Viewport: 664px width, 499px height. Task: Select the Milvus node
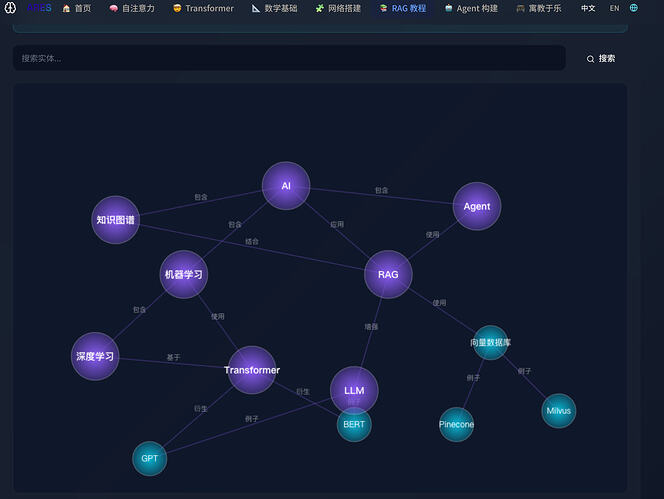pos(559,411)
